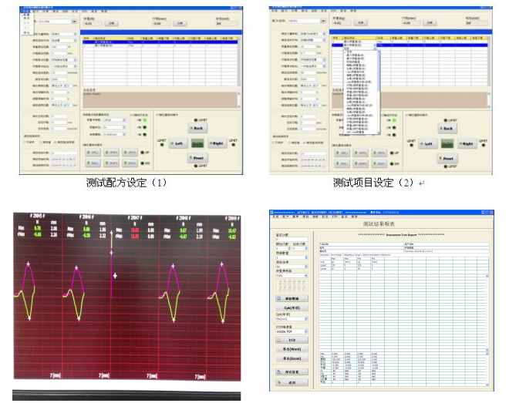
Task: Select the first result radio option in left window
Action: pos(27,142)
